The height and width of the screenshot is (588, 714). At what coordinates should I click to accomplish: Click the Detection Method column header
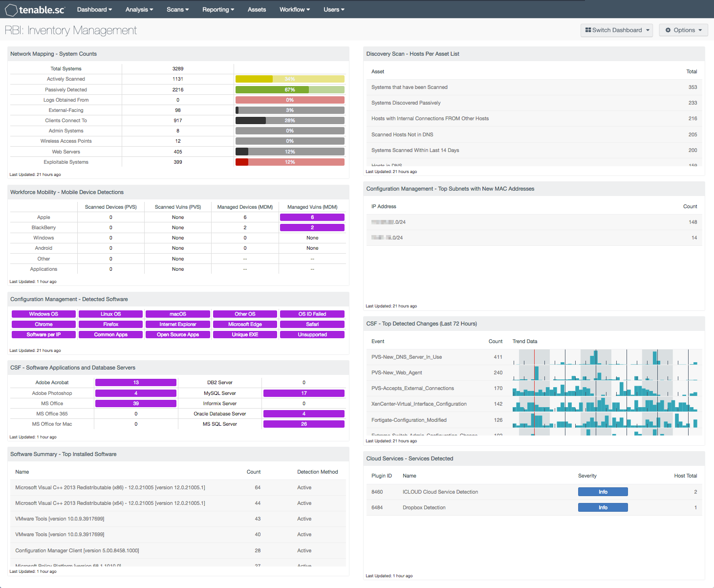pyautogui.click(x=318, y=472)
